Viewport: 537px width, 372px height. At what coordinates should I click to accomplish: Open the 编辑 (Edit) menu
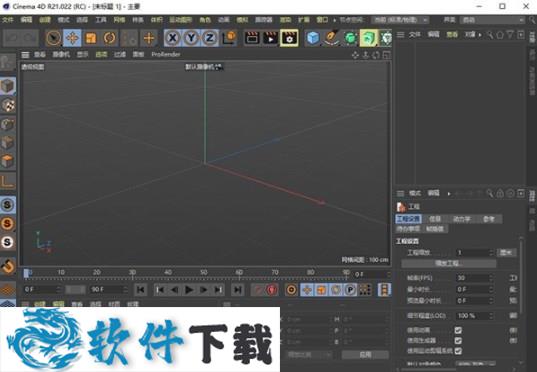26,20
